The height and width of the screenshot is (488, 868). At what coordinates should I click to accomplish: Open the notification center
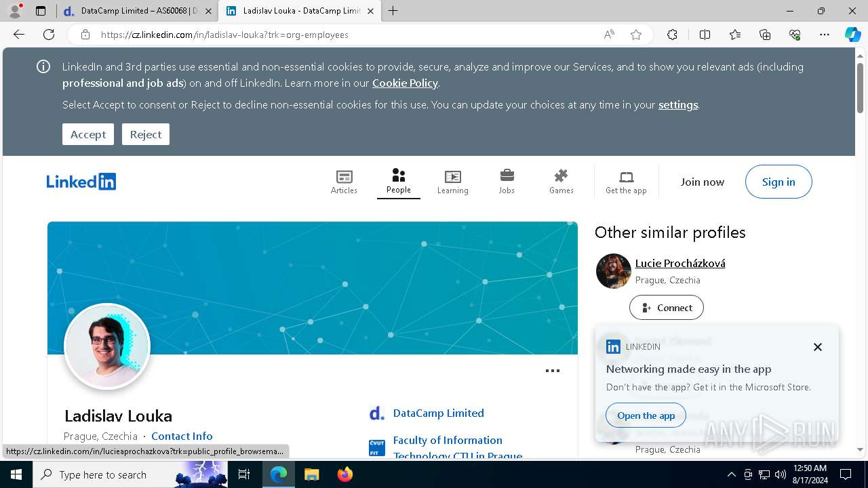tap(846, 474)
